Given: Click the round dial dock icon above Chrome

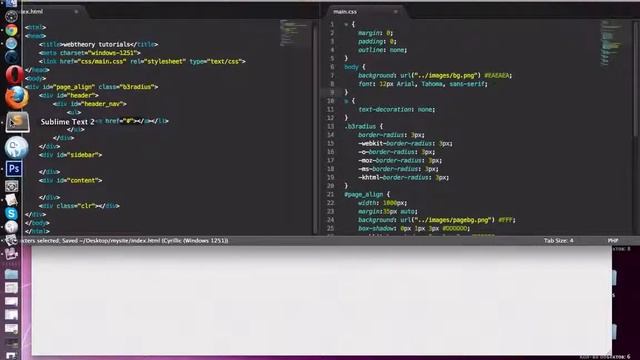Looking at the screenshot, I should point(11,16).
